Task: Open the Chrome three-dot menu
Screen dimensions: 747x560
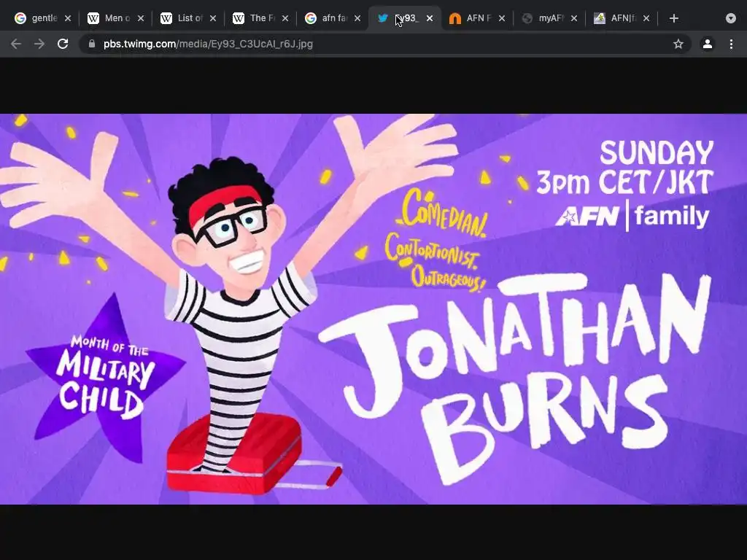Action: (731, 44)
